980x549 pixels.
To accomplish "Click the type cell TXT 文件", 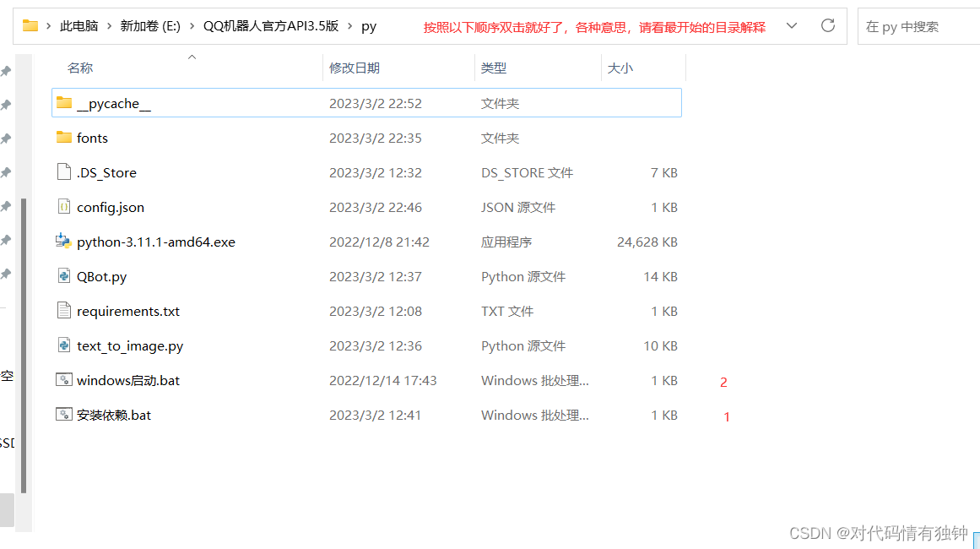I will (506, 312).
